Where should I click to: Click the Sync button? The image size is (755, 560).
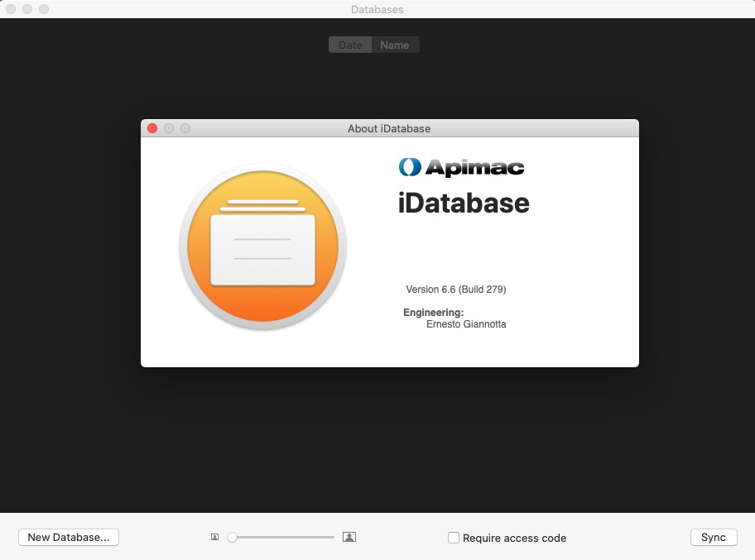pos(714,538)
